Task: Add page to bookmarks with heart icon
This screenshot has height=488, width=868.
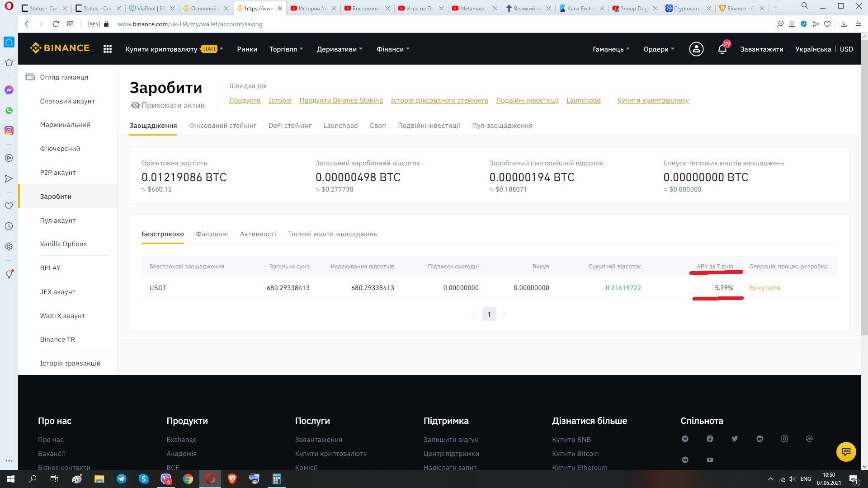Action: (x=827, y=24)
